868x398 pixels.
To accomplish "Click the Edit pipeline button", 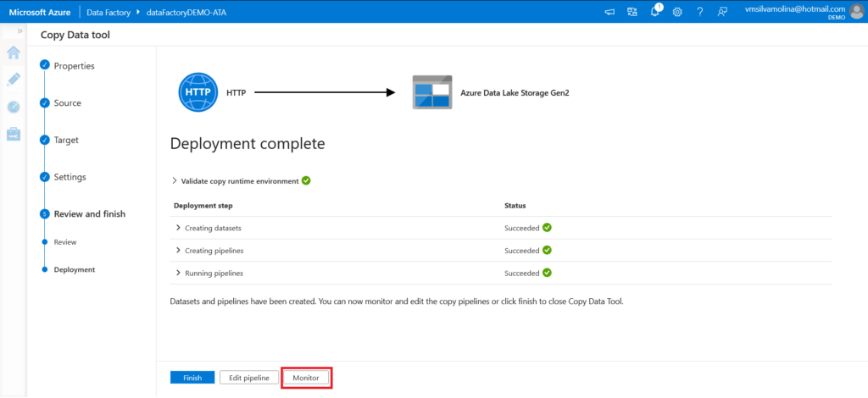I will [x=248, y=378].
